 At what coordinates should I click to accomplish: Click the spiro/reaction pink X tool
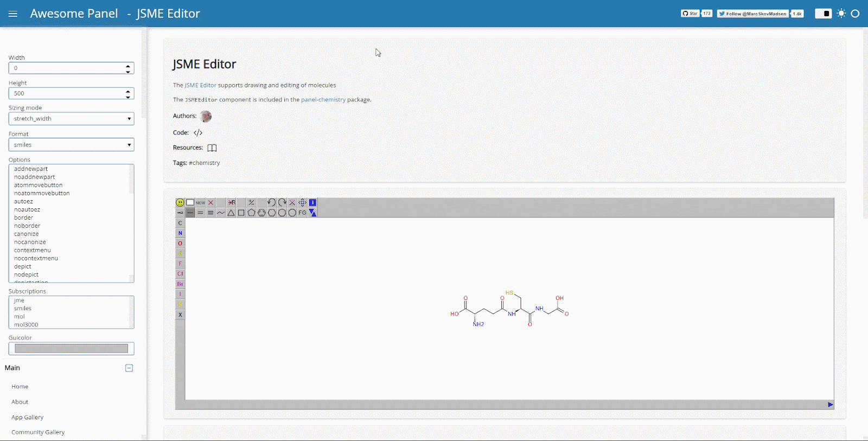tap(292, 202)
